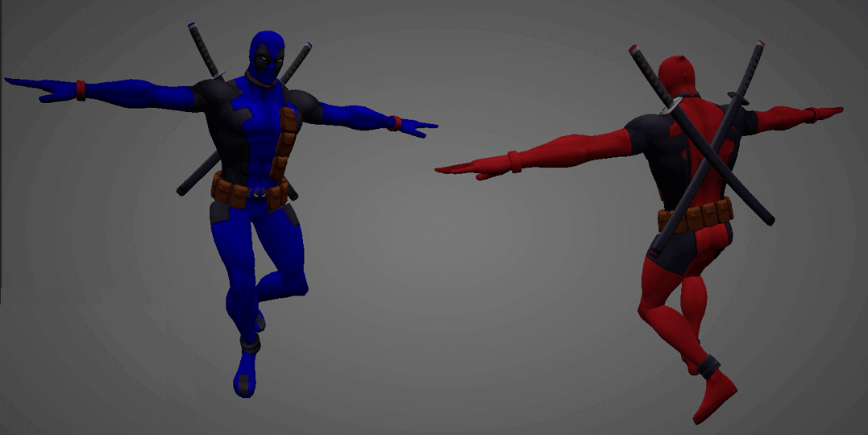Select the blue character's lower foot

(245, 375)
